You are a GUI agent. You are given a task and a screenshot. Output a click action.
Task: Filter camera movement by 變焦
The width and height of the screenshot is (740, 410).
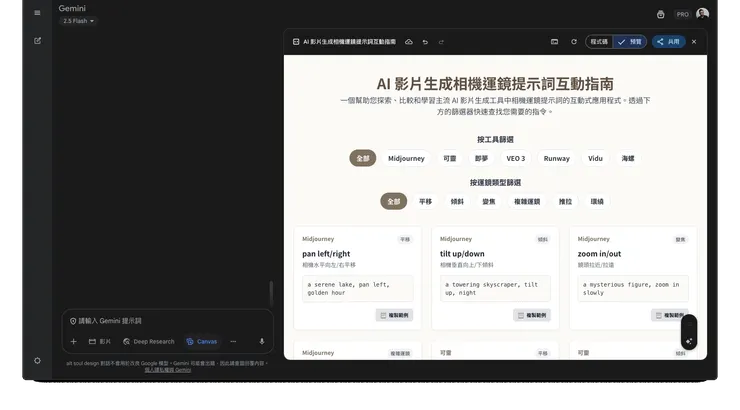[488, 201]
